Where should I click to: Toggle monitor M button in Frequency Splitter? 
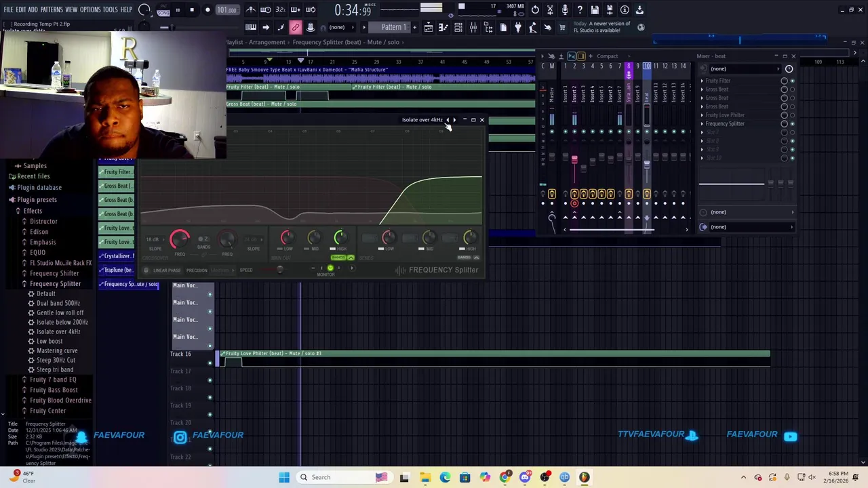(330, 268)
